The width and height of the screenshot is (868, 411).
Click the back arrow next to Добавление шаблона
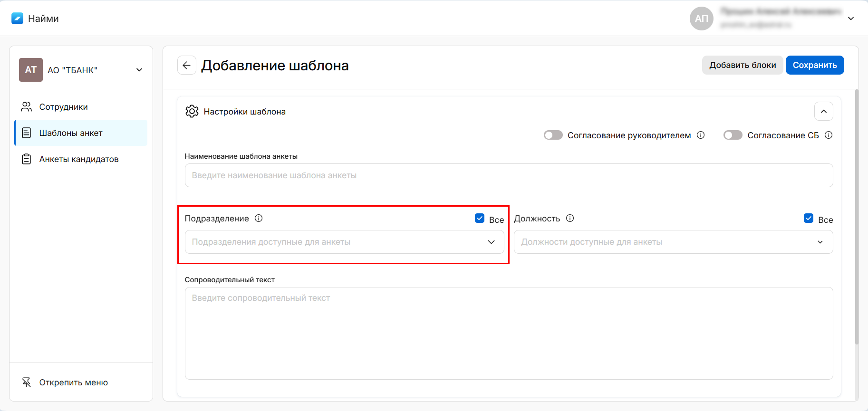(x=186, y=66)
